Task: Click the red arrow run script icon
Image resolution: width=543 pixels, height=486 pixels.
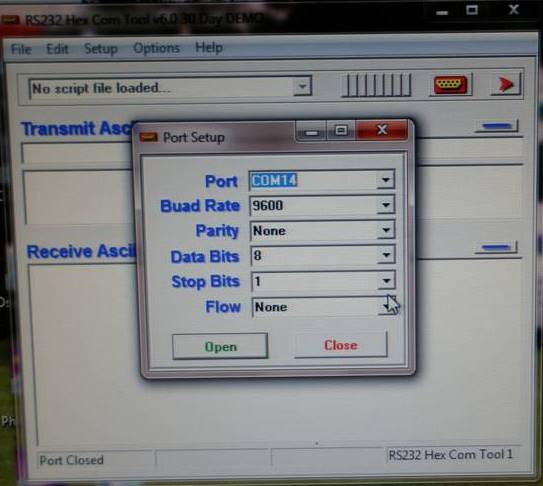Action: pyautogui.click(x=506, y=83)
